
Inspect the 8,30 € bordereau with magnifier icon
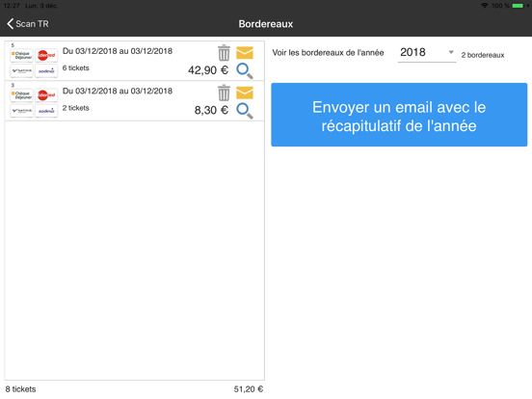245,111
